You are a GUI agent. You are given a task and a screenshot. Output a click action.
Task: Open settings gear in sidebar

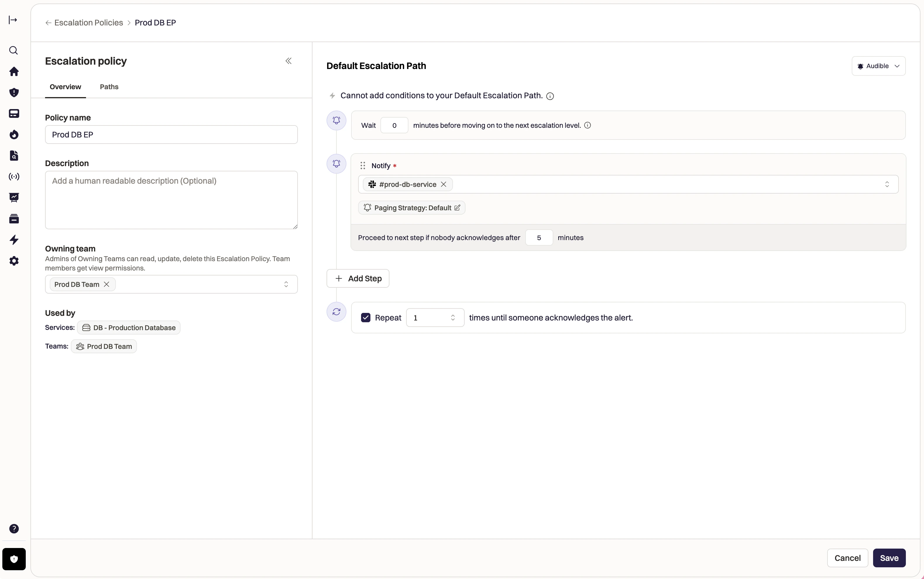tap(14, 261)
